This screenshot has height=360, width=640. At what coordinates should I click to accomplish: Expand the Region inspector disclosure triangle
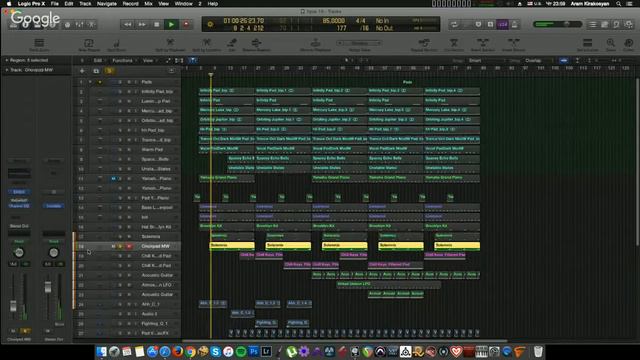pyautogui.click(x=7, y=60)
